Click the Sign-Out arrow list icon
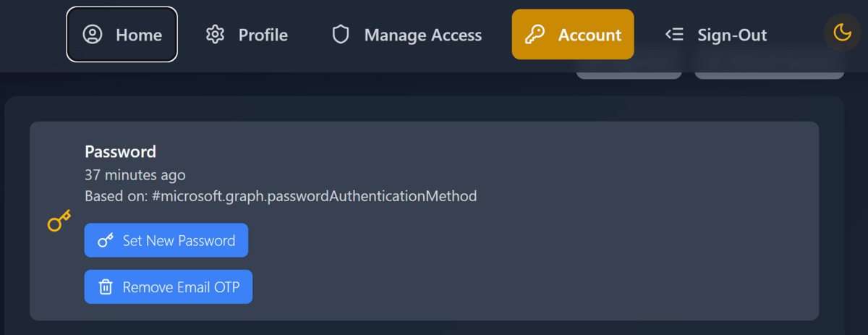The width and height of the screenshot is (868, 335). tap(674, 35)
